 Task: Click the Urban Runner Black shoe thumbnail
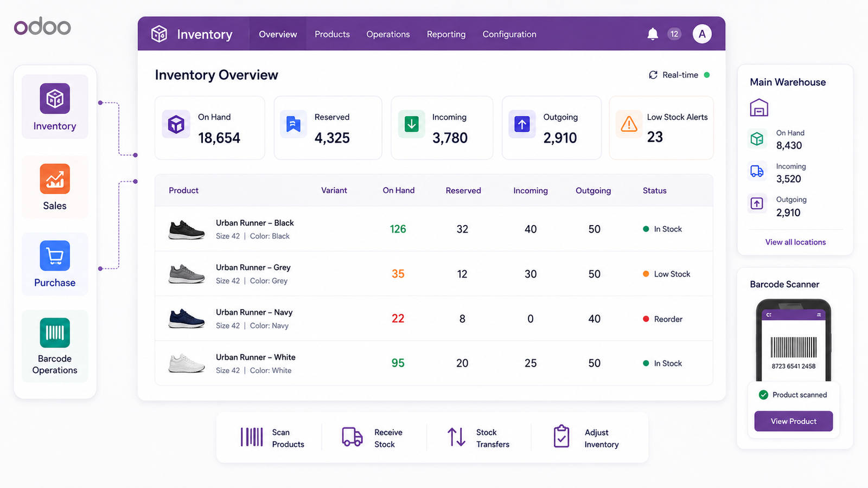click(186, 229)
